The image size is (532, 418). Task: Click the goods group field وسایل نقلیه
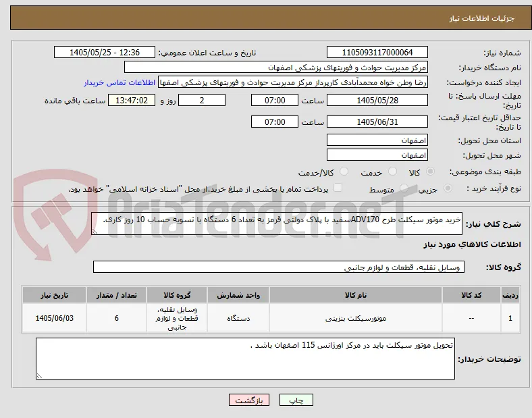(x=279, y=267)
